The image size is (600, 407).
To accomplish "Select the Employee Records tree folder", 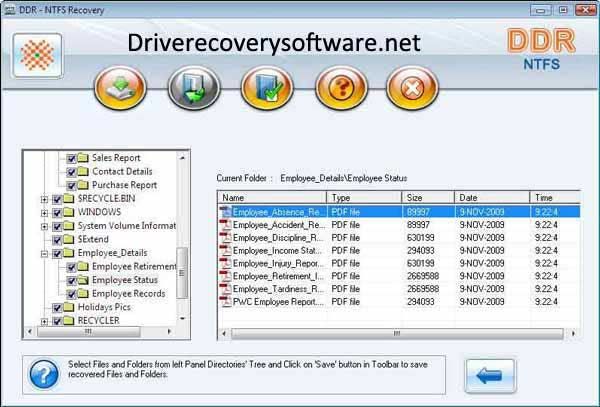I will pyautogui.click(x=129, y=293).
